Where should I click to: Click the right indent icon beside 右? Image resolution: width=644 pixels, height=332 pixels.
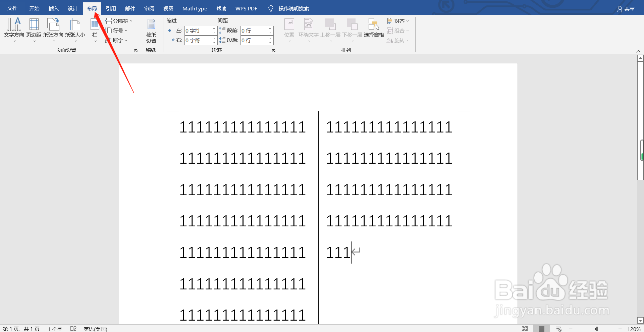171,40
